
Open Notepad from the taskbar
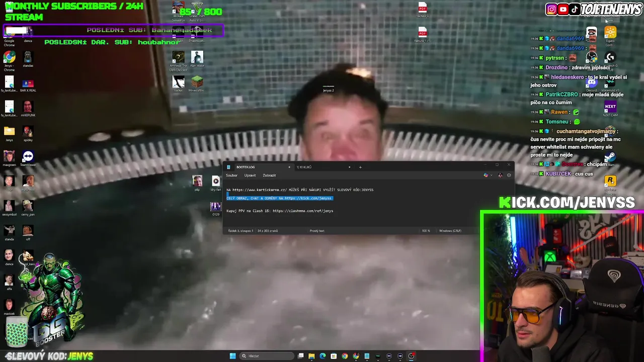367,356
